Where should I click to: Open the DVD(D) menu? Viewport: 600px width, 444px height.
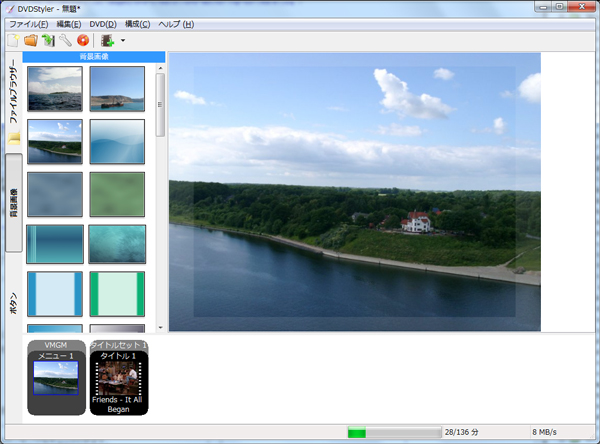103,24
